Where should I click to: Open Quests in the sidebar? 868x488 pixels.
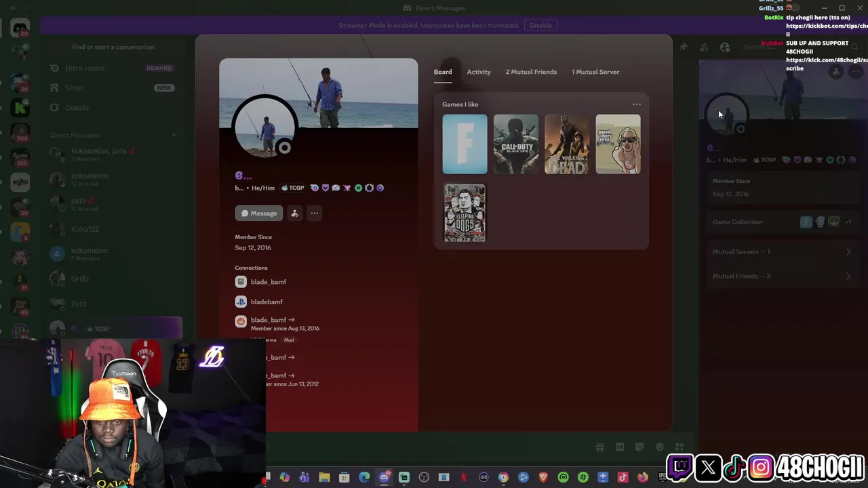point(112,108)
